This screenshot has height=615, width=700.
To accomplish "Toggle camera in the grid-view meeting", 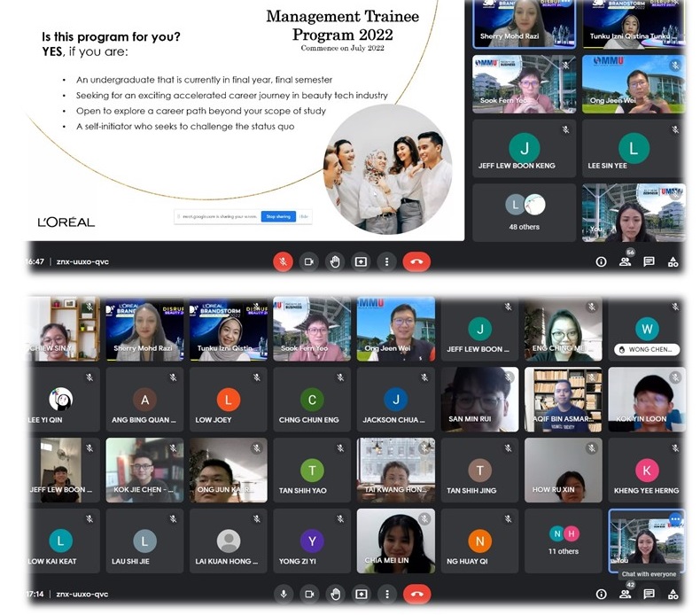I will (x=309, y=594).
